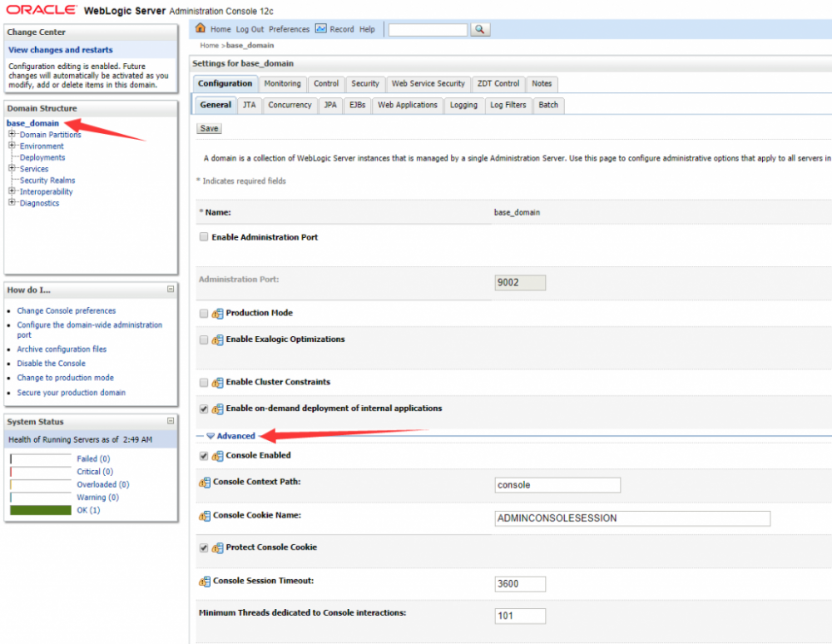The height and width of the screenshot is (644, 832).
Task: Open the Security tab
Action: click(365, 84)
